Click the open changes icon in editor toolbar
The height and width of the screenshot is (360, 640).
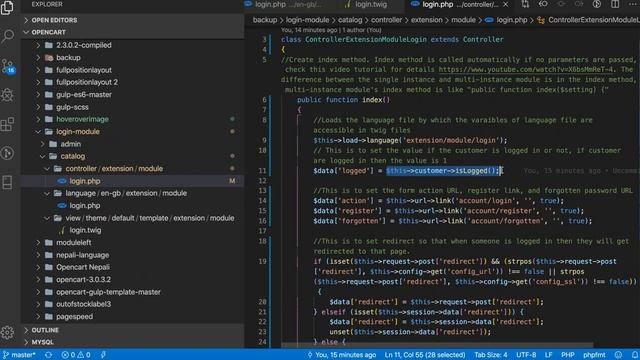(525, 4)
